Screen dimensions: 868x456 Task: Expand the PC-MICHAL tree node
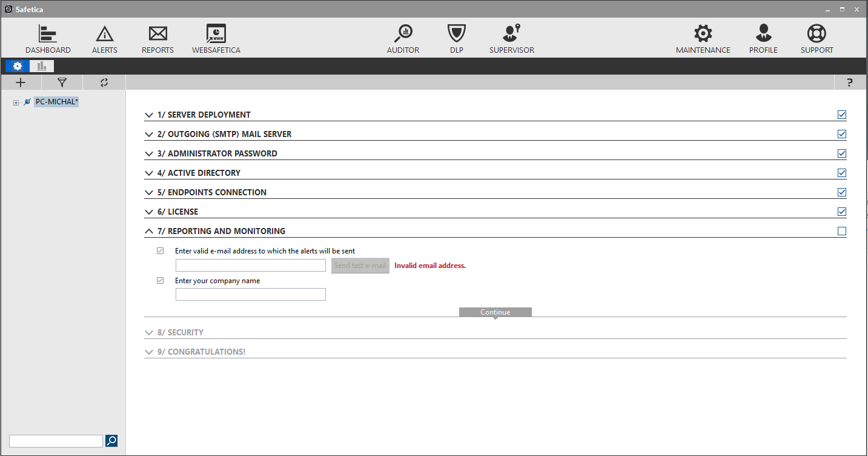tap(15, 101)
